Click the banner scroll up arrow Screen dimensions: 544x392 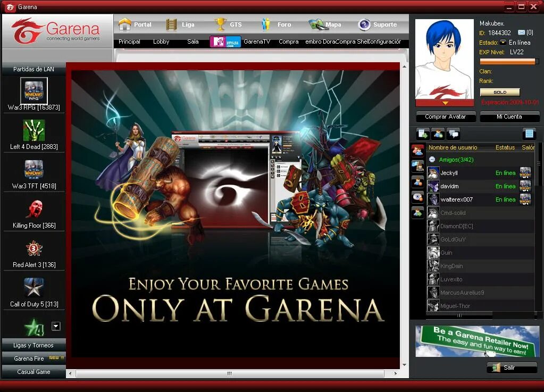coord(405,66)
